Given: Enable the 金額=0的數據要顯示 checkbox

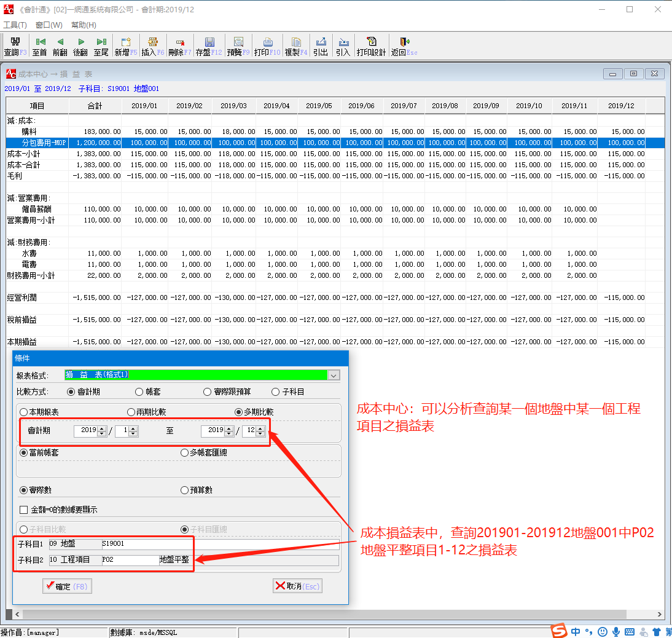Looking at the screenshot, I should pyautogui.click(x=24, y=510).
